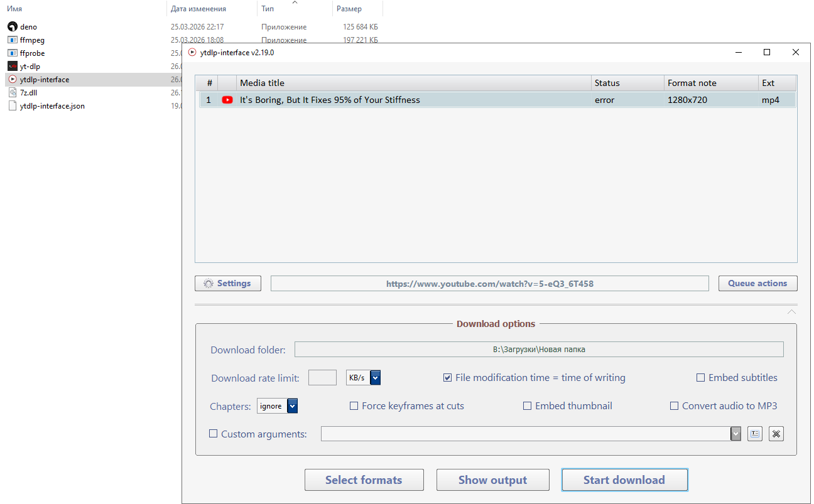Viewport: 814px width, 504px height.
Task: Expand the custom arguments combo box arrow
Action: click(x=735, y=434)
